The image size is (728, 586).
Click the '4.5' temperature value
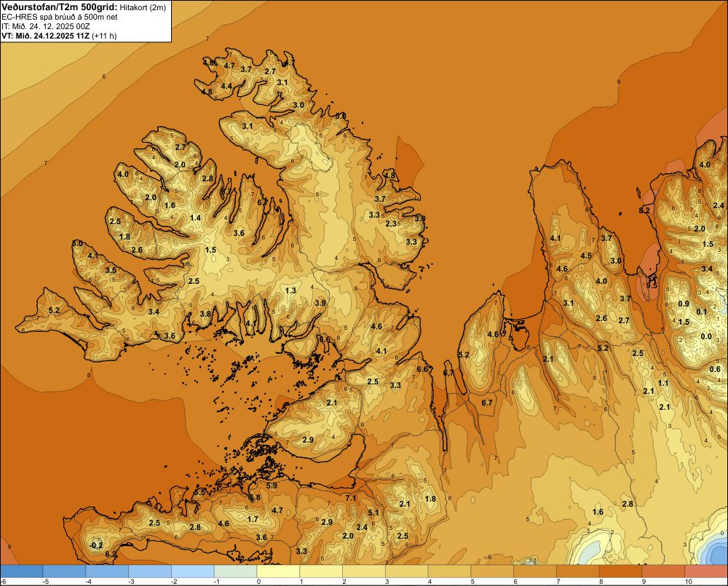click(586, 256)
